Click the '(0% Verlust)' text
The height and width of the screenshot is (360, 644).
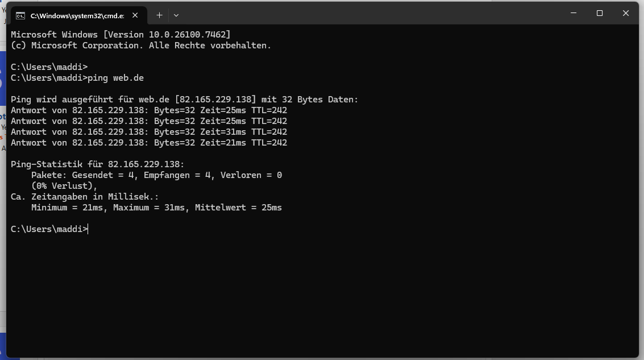coord(64,186)
